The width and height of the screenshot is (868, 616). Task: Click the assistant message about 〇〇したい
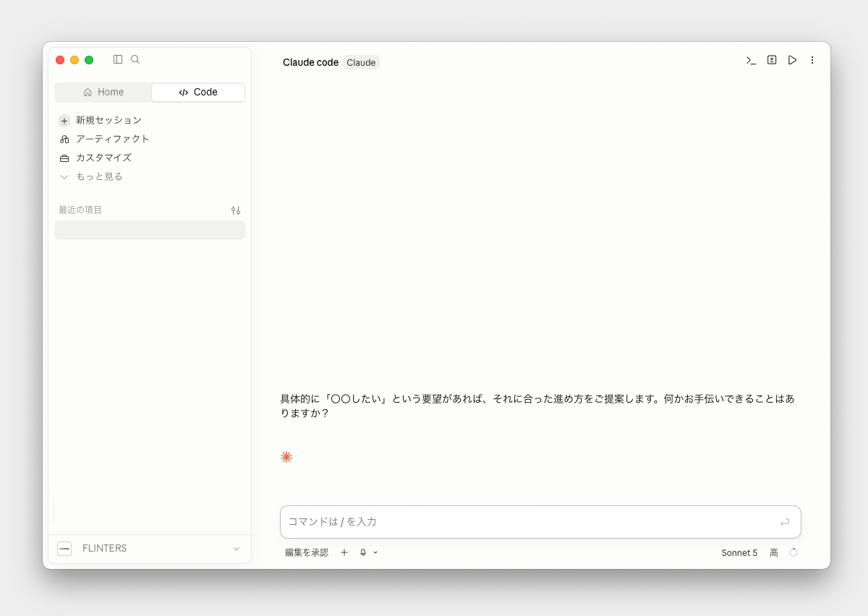click(x=537, y=406)
